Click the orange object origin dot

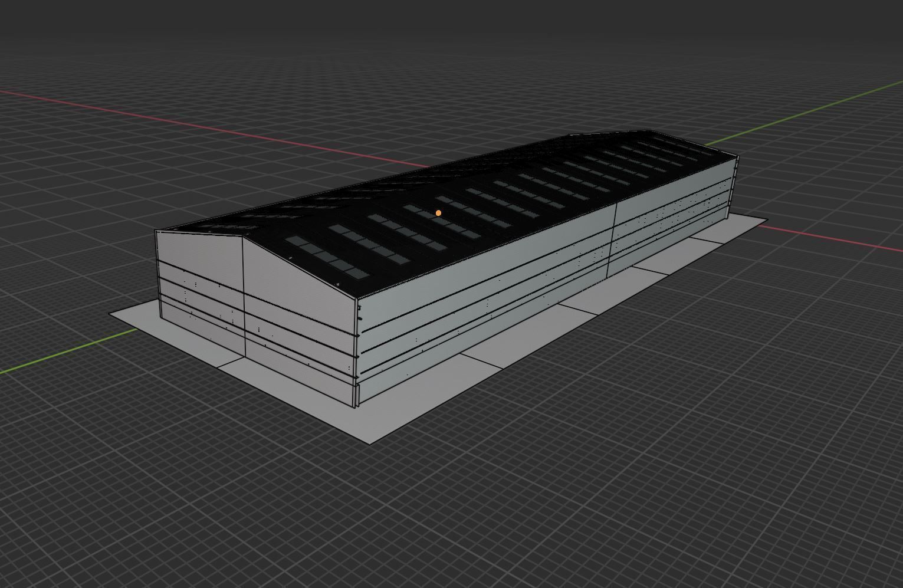[438, 213]
